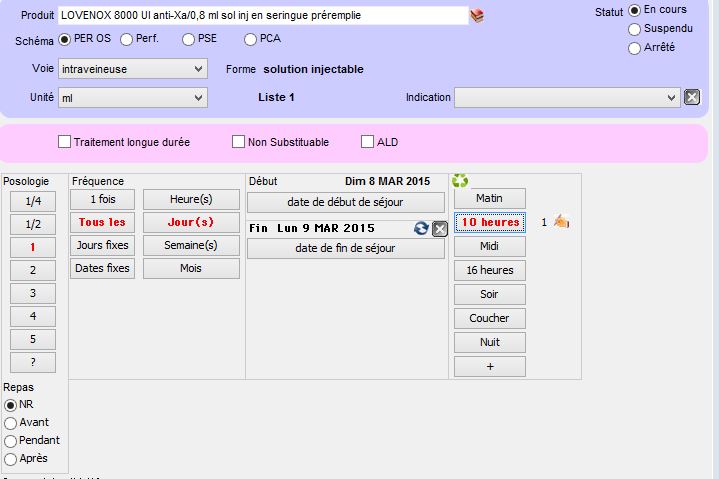Choose PSE schema radio button
The image size is (719, 479).
pyautogui.click(x=188, y=39)
